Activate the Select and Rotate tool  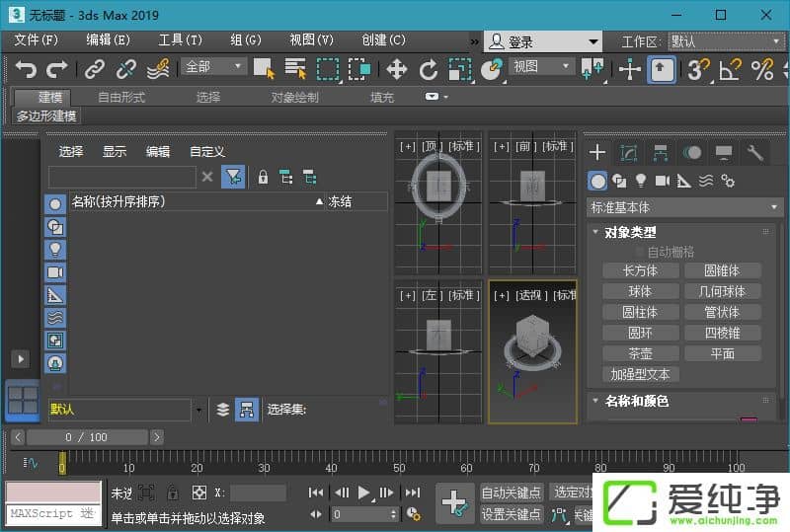coord(429,69)
